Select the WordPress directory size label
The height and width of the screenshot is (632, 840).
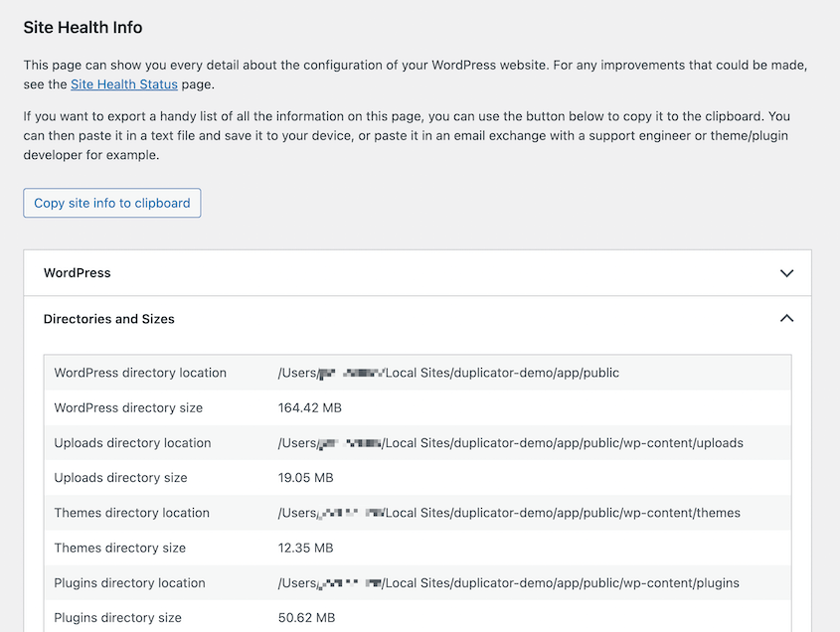[128, 407]
